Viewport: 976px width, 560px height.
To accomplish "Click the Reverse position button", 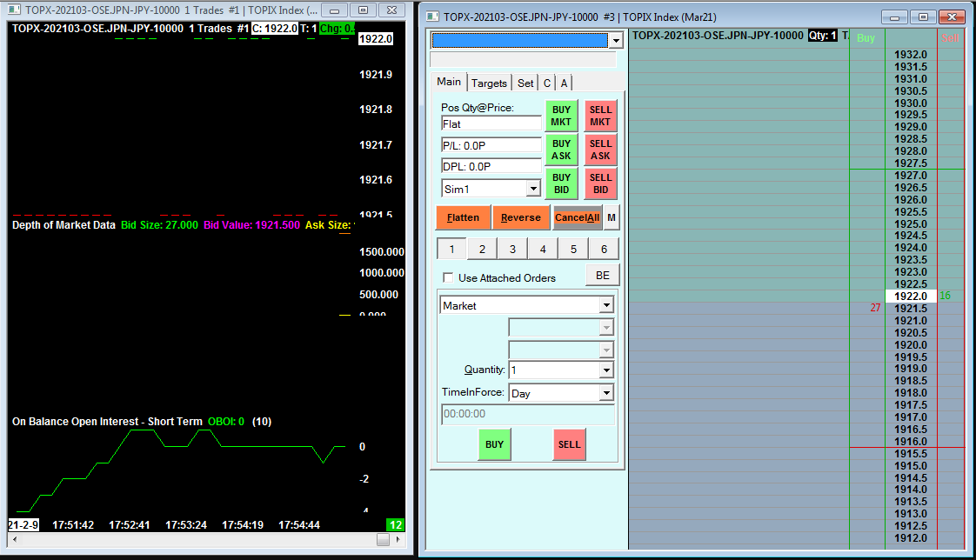I will tap(520, 217).
